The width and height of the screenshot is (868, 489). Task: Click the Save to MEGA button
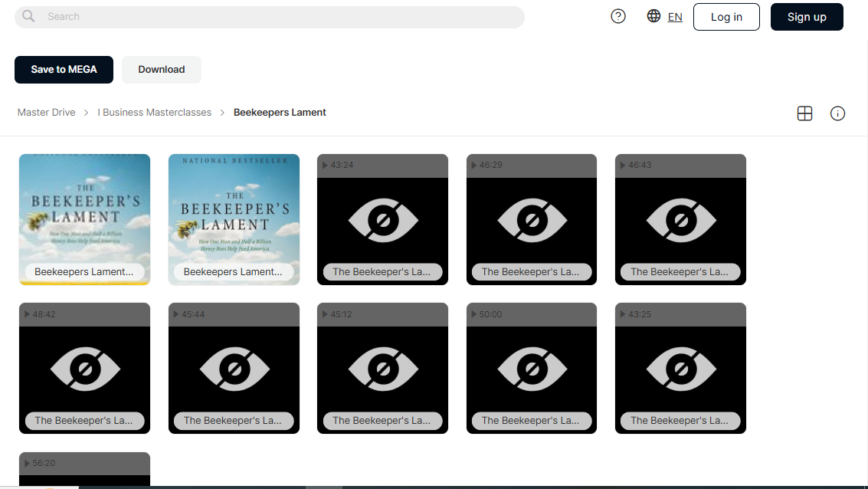pos(64,70)
